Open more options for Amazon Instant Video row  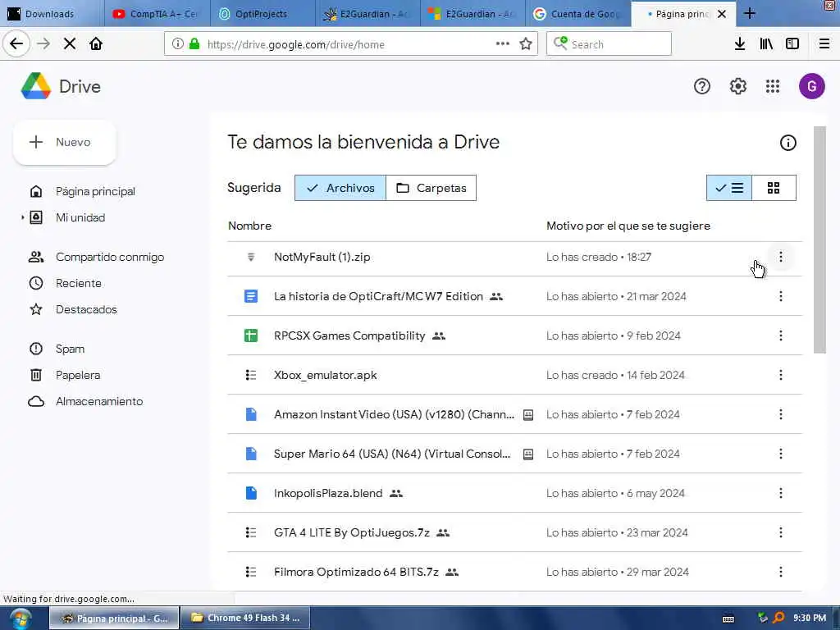[x=781, y=414]
